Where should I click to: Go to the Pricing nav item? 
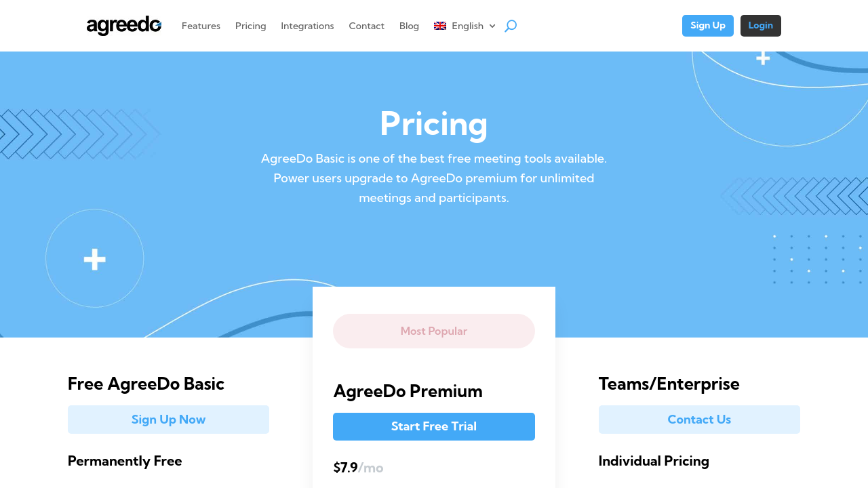[250, 26]
